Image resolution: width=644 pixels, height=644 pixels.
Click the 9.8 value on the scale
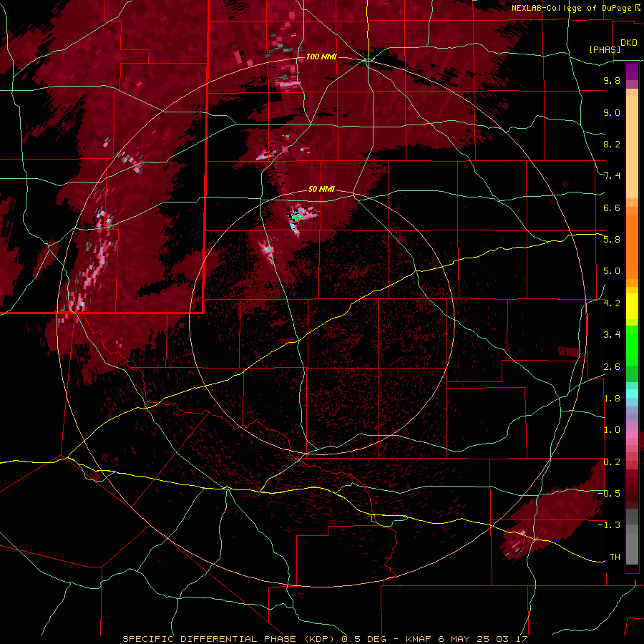pyautogui.click(x=612, y=80)
